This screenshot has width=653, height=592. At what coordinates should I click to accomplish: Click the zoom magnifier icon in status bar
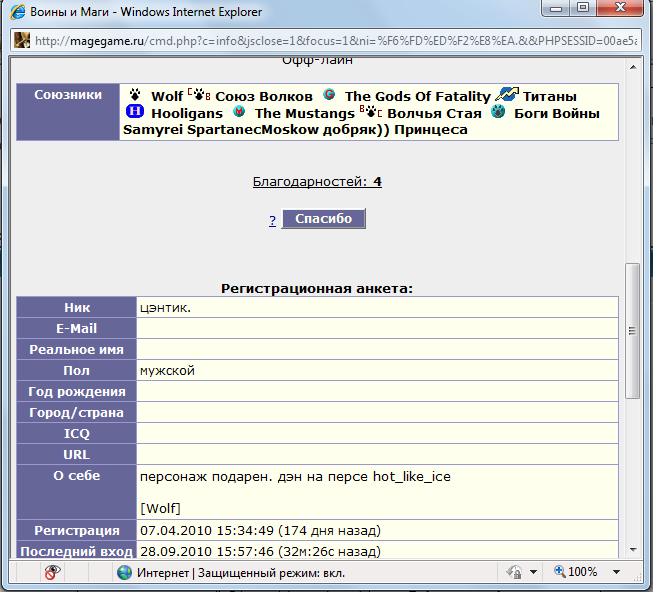point(559,571)
